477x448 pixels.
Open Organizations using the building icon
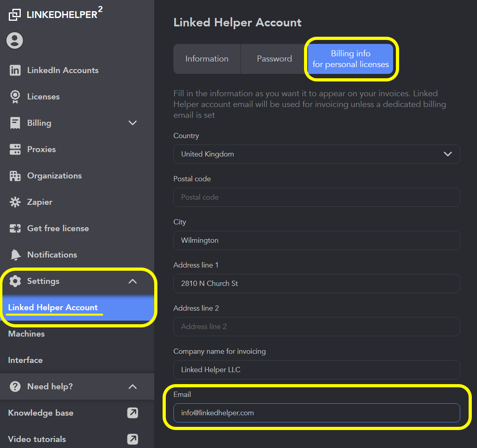[x=15, y=176]
